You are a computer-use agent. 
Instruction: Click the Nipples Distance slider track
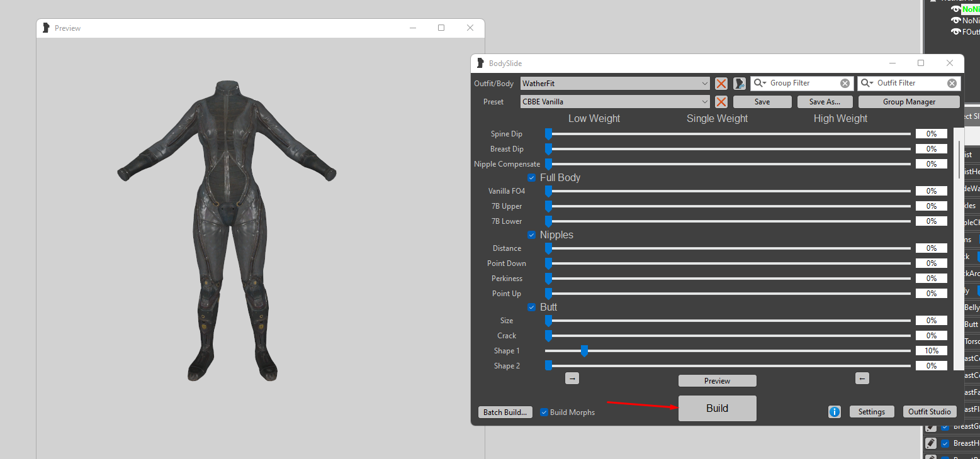[728, 248]
